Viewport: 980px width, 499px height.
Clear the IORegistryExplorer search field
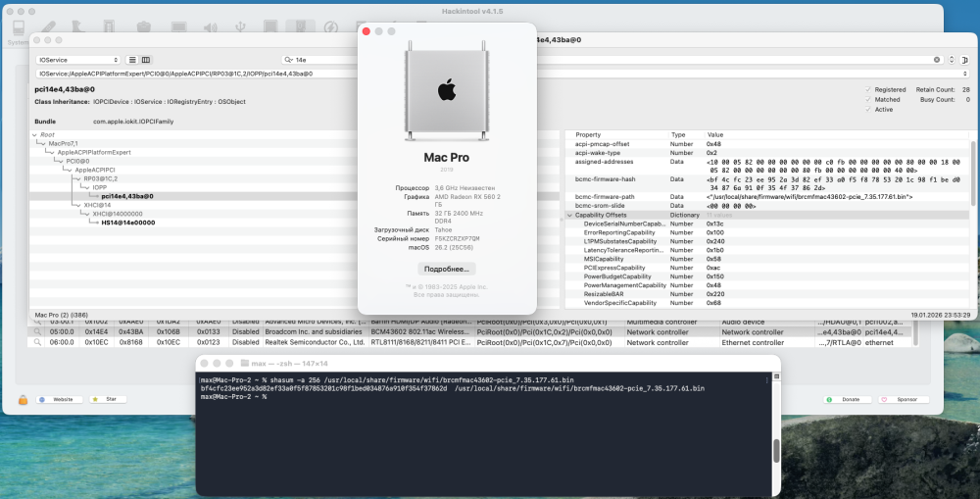coord(936,60)
